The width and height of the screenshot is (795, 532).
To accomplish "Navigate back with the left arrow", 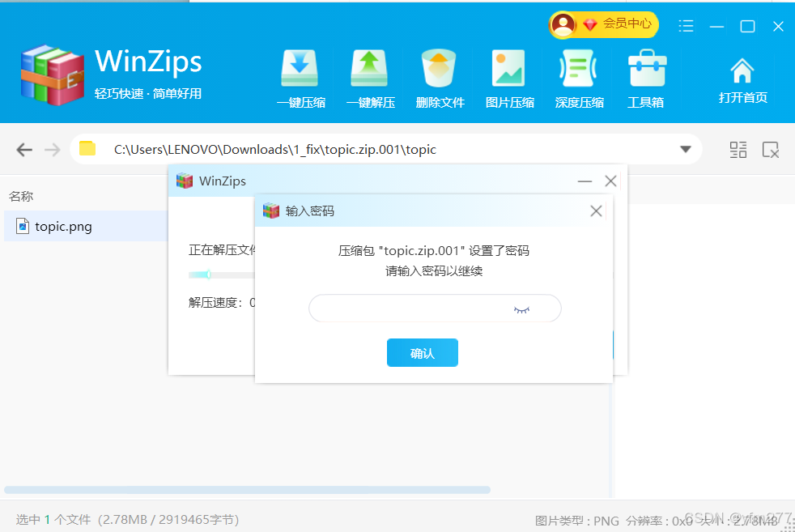I will click(23, 150).
